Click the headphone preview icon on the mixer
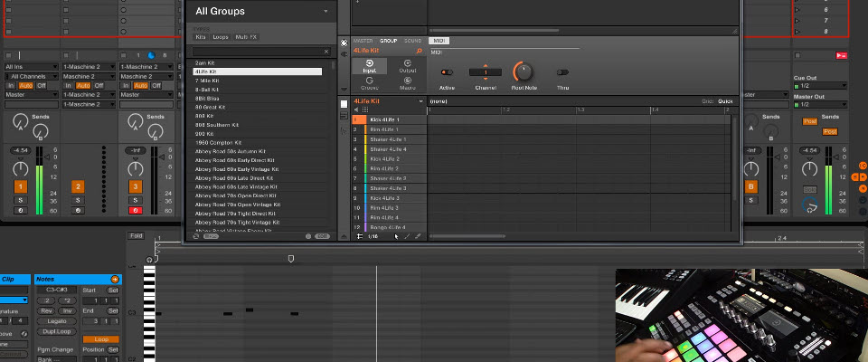This screenshot has width=868, height=362. coord(813,207)
